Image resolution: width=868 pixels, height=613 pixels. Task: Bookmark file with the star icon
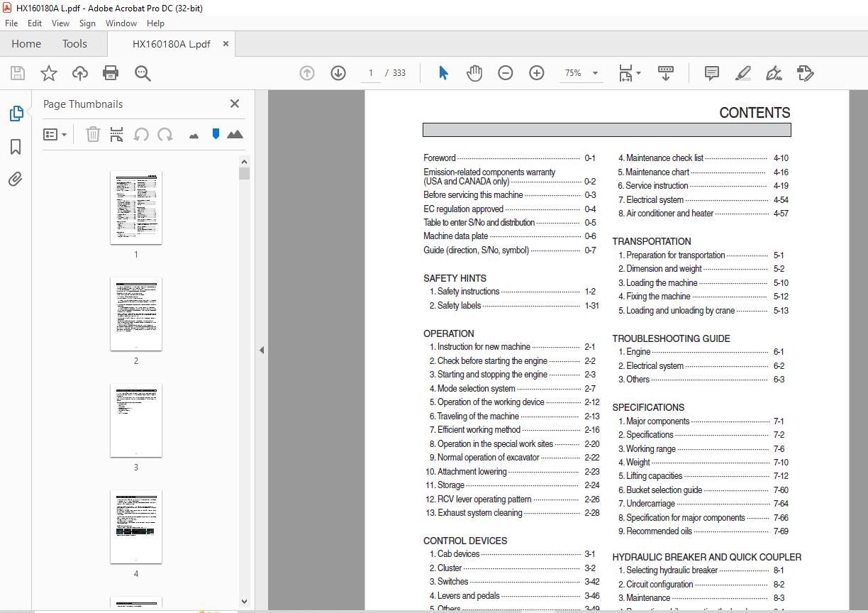click(x=49, y=73)
